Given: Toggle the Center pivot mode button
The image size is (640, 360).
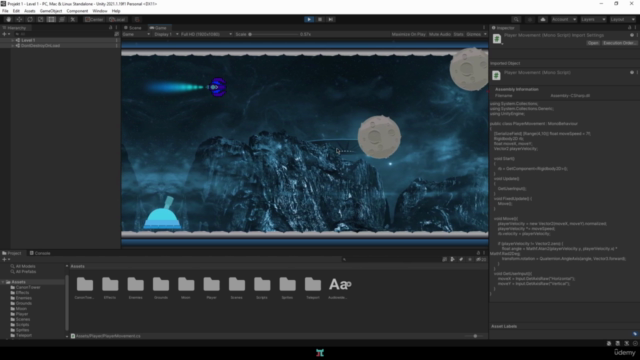Looking at the screenshot, I should tap(94, 19).
